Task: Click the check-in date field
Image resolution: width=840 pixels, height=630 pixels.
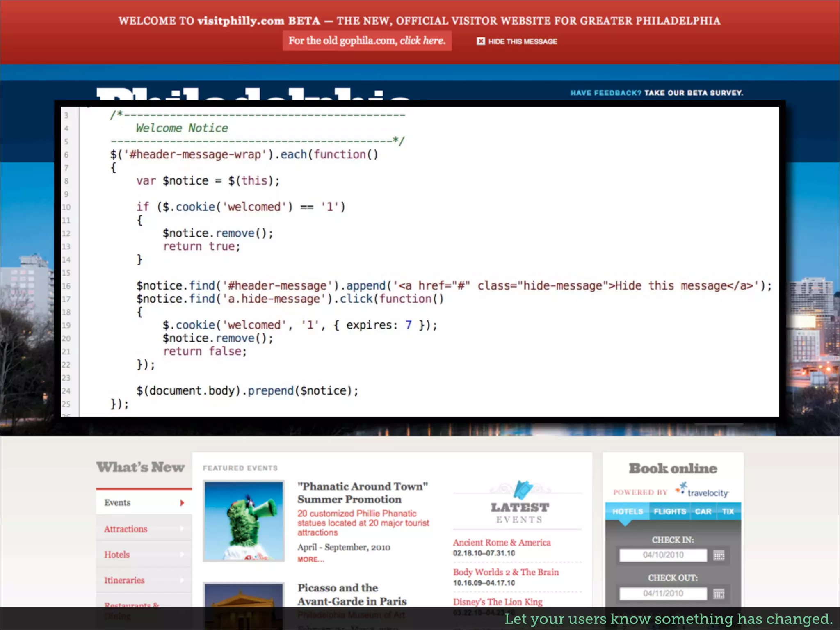Action: pos(663,555)
